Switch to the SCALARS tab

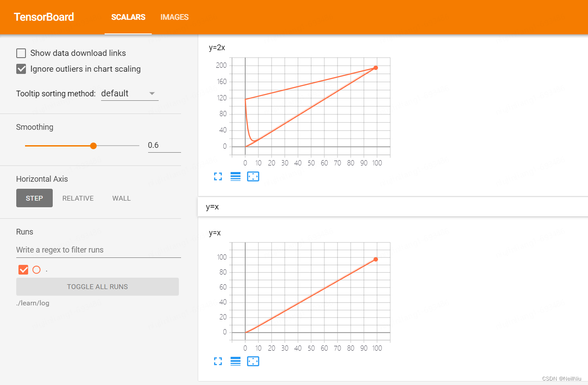(x=128, y=17)
